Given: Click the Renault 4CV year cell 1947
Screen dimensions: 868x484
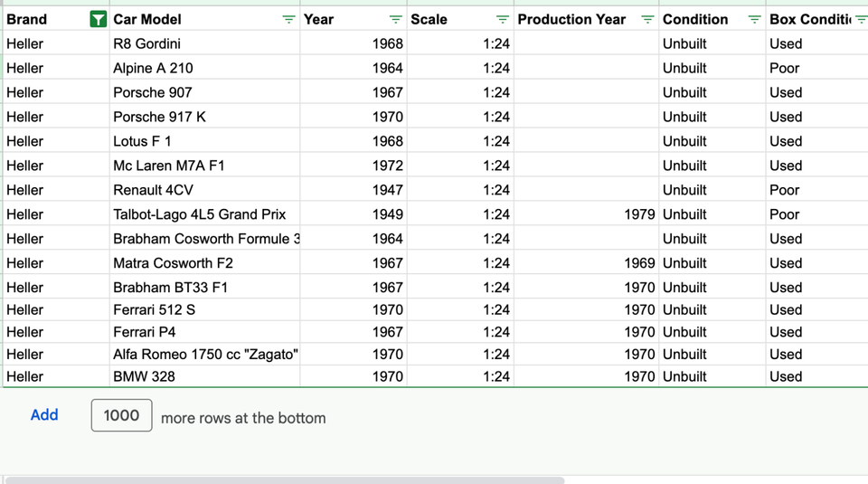Looking at the screenshot, I should tap(354, 190).
